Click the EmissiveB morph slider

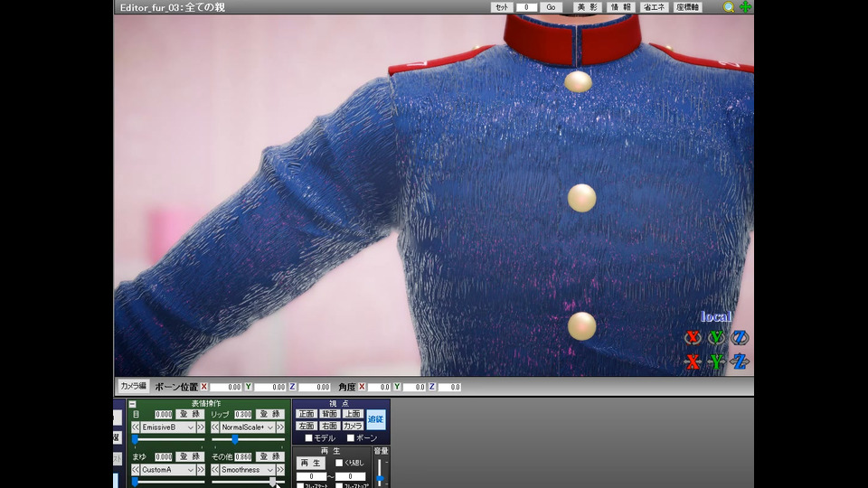168,440
